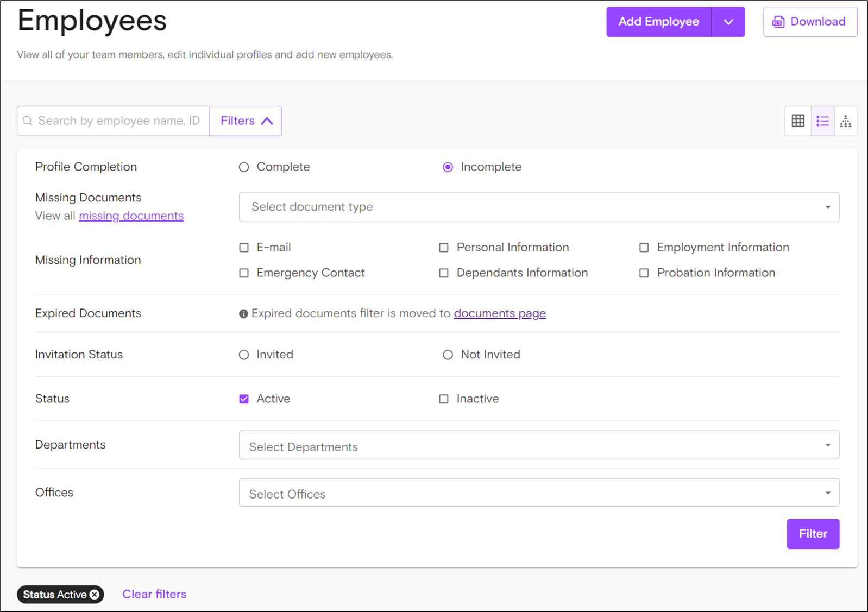Expand the Select Departments dropdown

pos(539,445)
